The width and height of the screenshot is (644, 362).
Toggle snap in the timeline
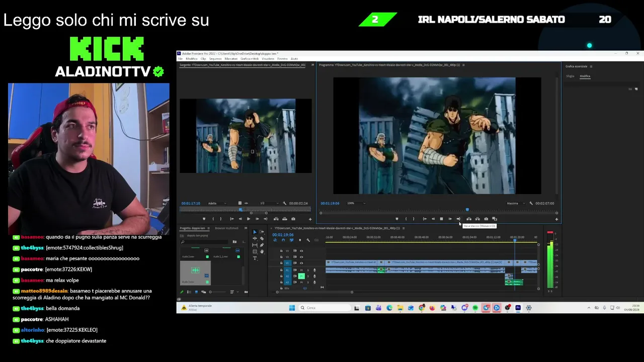tap(283, 240)
